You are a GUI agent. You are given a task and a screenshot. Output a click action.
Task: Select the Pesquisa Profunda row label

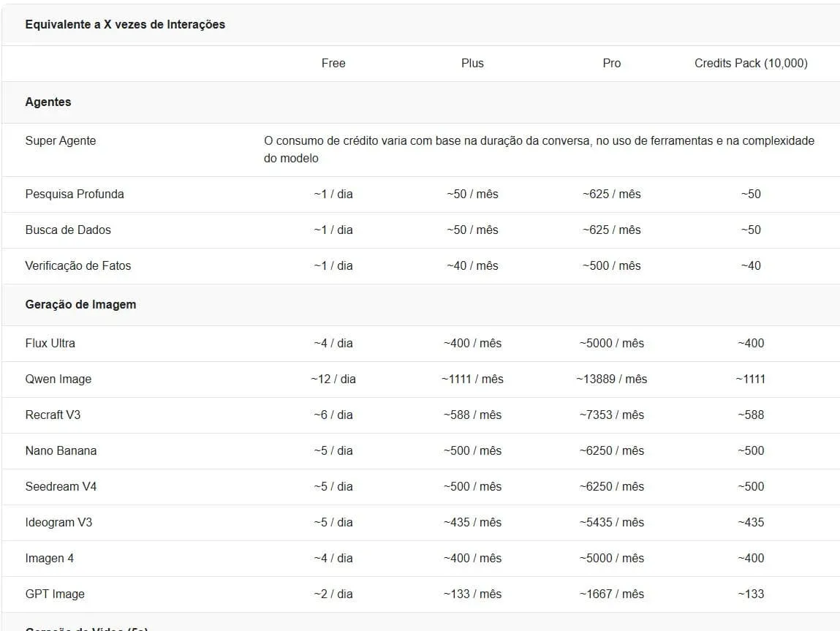(x=75, y=194)
